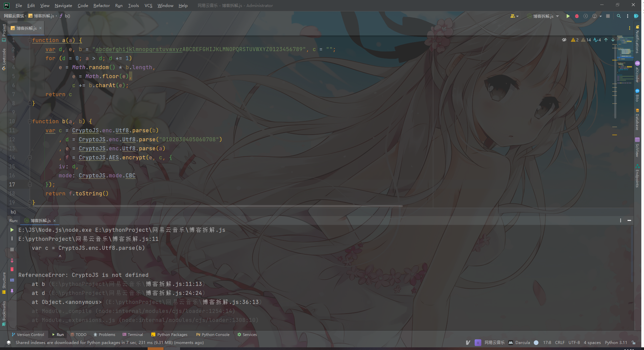This screenshot has width=644, height=350.
Task: Open aiXcoder side panel
Action: (x=637, y=72)
